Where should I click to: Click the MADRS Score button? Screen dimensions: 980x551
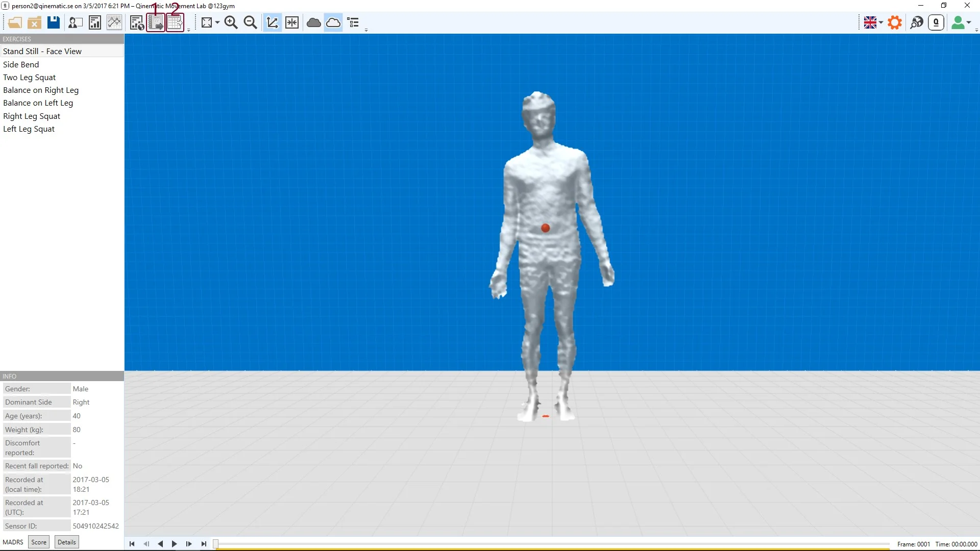(39, 542)
